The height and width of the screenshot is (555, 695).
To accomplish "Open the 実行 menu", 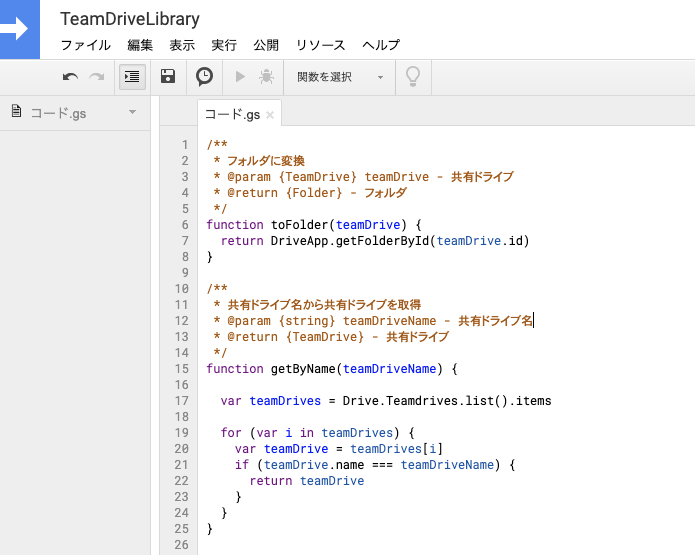I will pyautogui.click(x=224, y=45).
